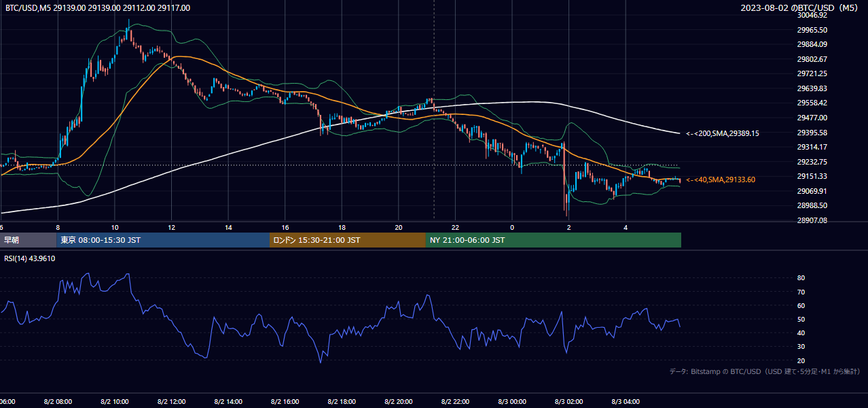This screenshot has width=868, height=408.
Task: Click the BTC/USD,M5 OHLC header text
Action: point(98,8)
